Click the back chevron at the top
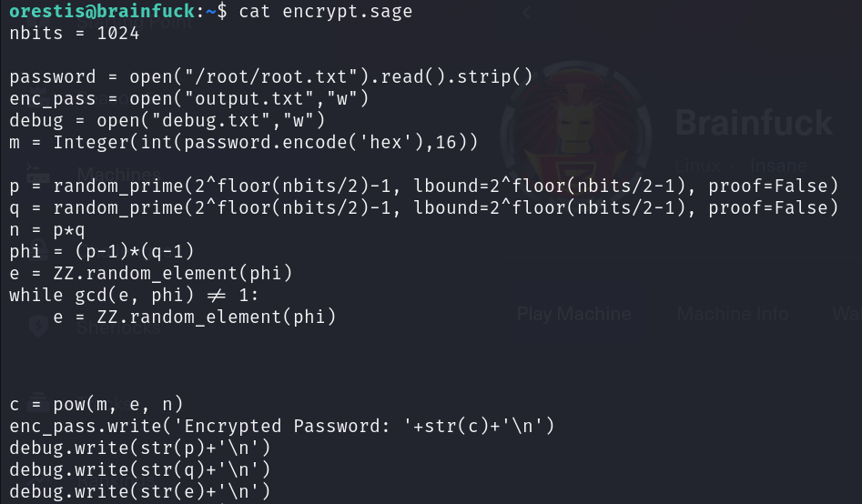 (x=526, y=15)
